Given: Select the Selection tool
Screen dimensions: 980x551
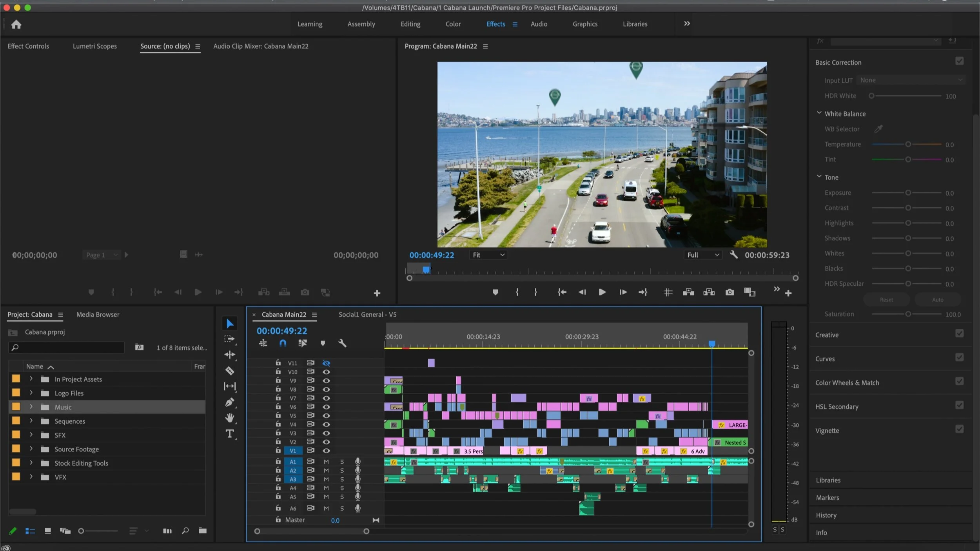Looking at the screenshot, I should 230,323.
